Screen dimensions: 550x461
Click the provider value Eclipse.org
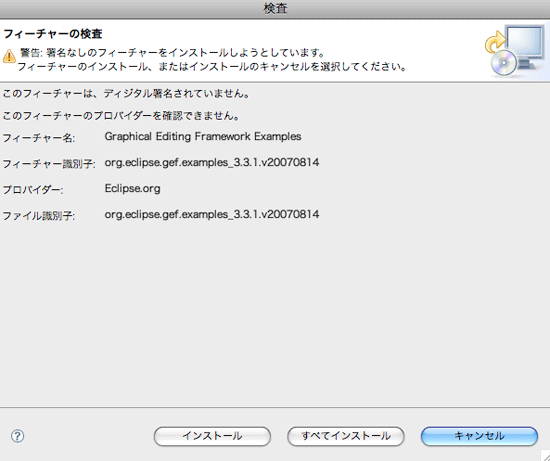(132, 188)
